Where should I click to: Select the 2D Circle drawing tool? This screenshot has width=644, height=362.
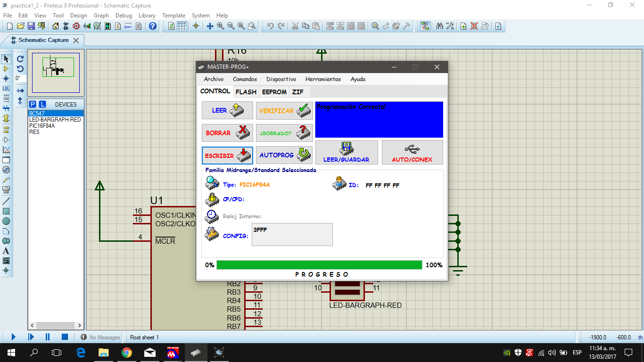(x=6, y=221)
